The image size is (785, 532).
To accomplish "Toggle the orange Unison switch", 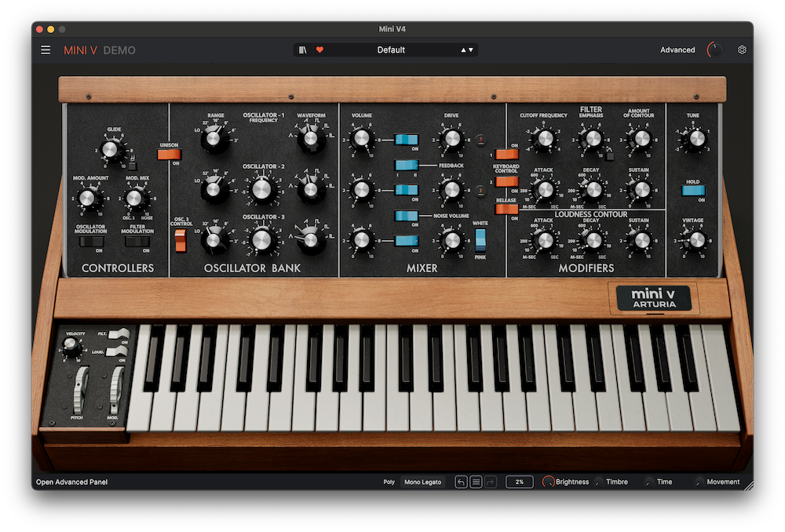I will pos(169,154).
